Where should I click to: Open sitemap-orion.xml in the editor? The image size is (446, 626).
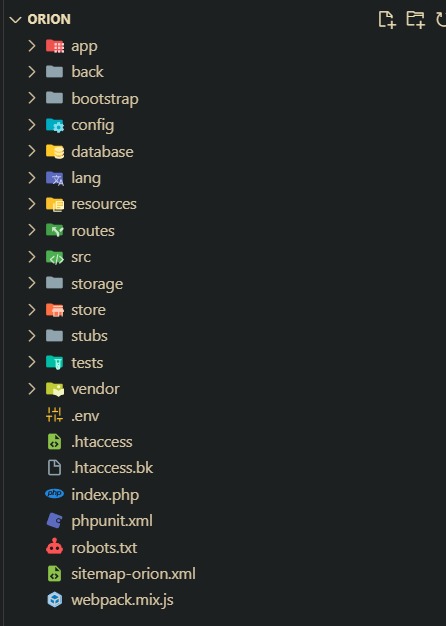[133, 574]
